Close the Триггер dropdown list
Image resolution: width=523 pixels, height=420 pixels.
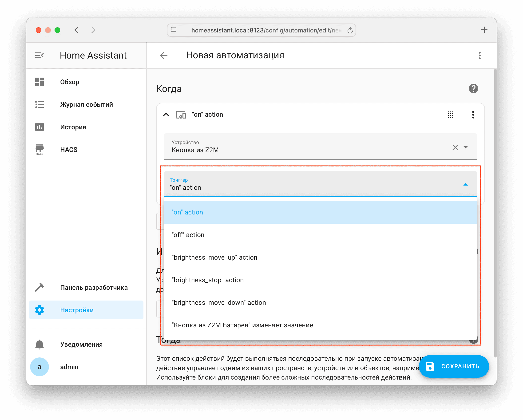pyautogui.click(x=465, y=185)
